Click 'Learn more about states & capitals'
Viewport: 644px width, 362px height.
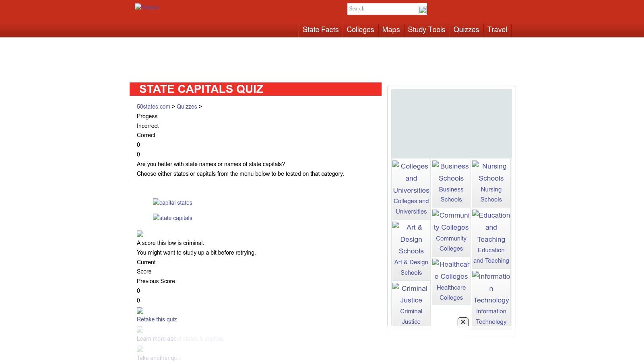(x=180, y=339)
